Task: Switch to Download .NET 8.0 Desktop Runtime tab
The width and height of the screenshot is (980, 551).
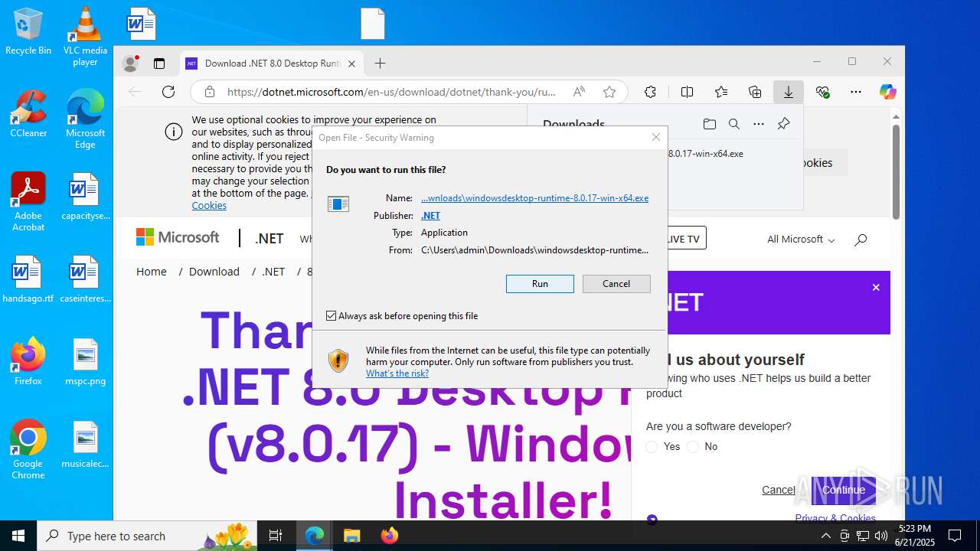Action: 273,64
